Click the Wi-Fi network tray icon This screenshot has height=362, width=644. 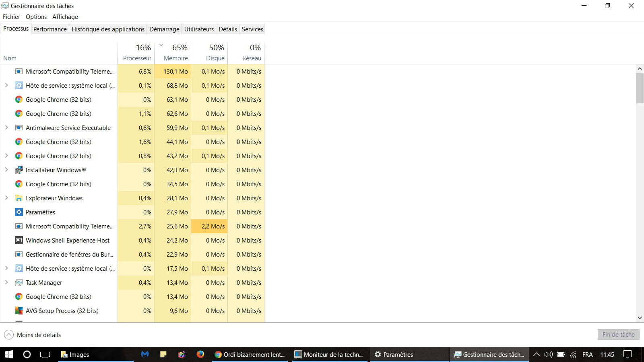click(x=573, y=354)
